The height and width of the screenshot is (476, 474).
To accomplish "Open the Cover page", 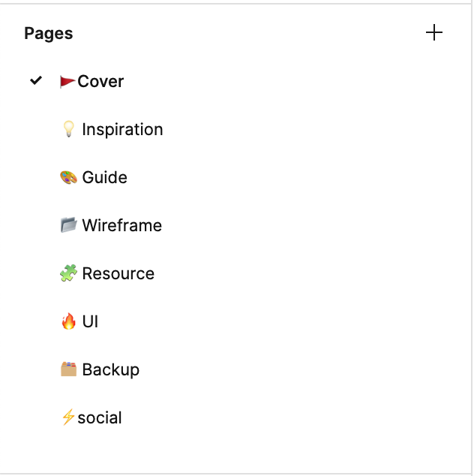I will click(100, 81).
